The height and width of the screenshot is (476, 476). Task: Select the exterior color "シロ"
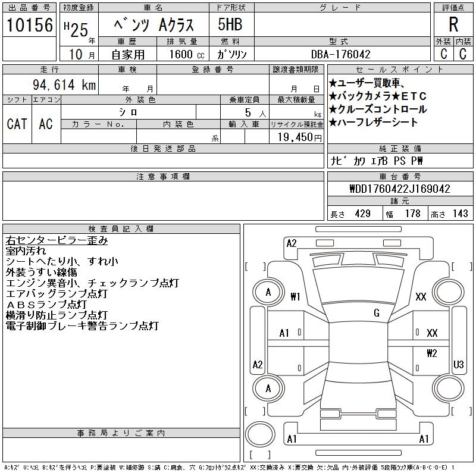tap(128, 112)
